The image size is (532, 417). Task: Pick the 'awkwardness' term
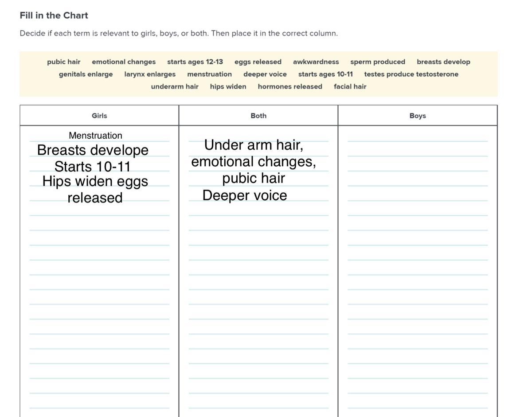coord(316,62)
